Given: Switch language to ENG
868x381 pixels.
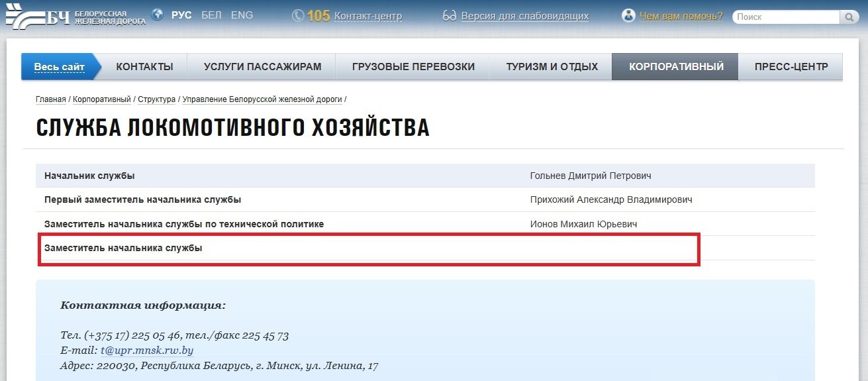Looking at the screenshot, I should click(x=242, y=15).
